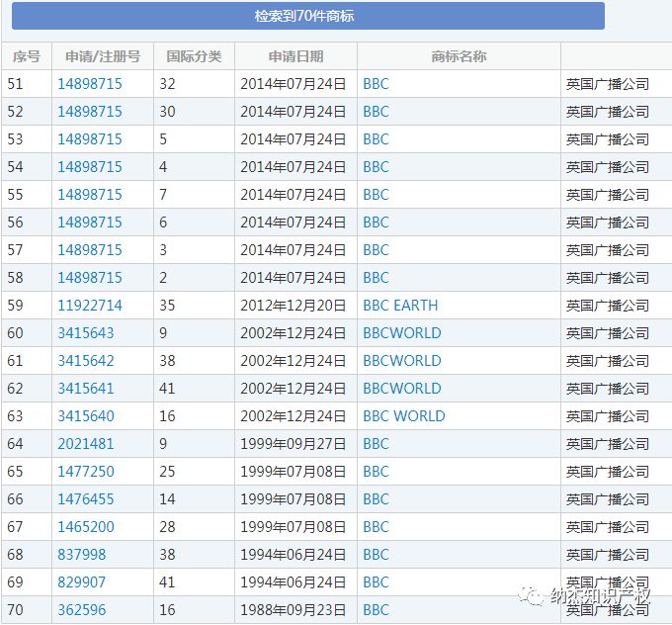Open registration number 362596

(x=82, y=610)
